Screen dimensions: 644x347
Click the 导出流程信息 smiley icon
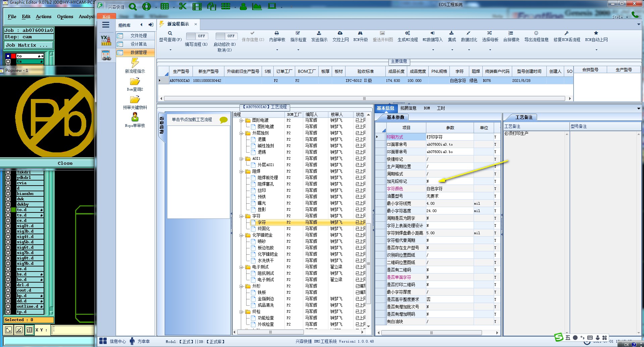(x=536, y=33)
